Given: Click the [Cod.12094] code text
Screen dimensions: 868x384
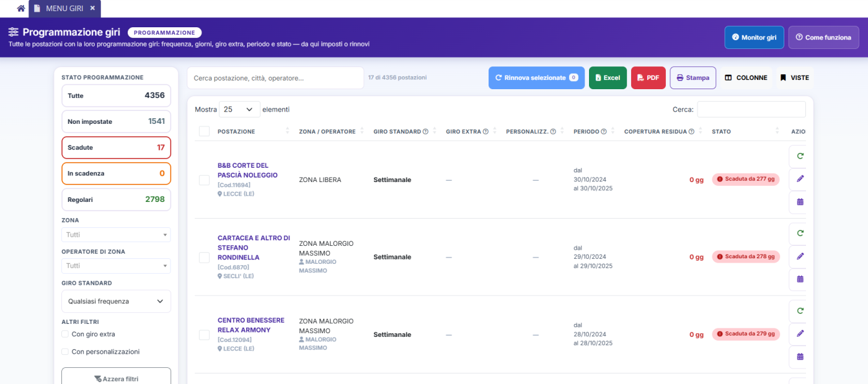Looking at the screenshot, I should click(234, 340).
